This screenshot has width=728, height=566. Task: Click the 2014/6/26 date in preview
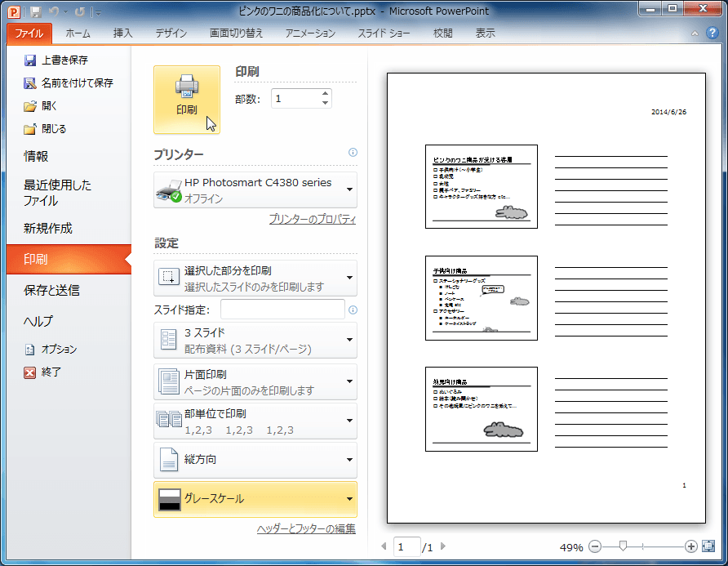pos(668,112)
